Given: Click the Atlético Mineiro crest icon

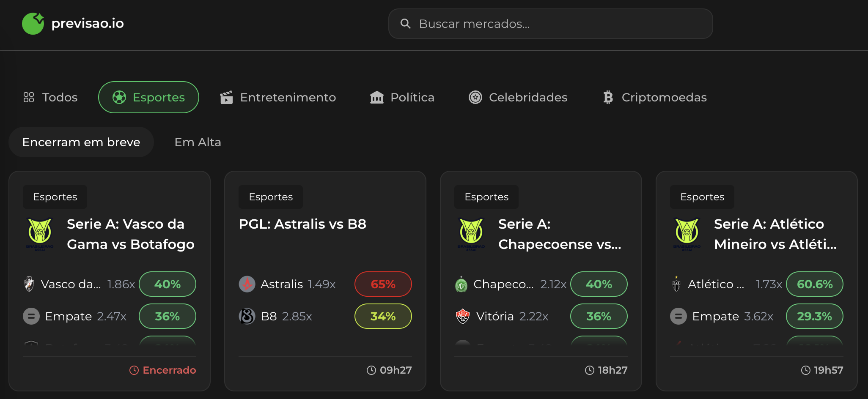Looking at the screenshot, I should tap(676, 284).
